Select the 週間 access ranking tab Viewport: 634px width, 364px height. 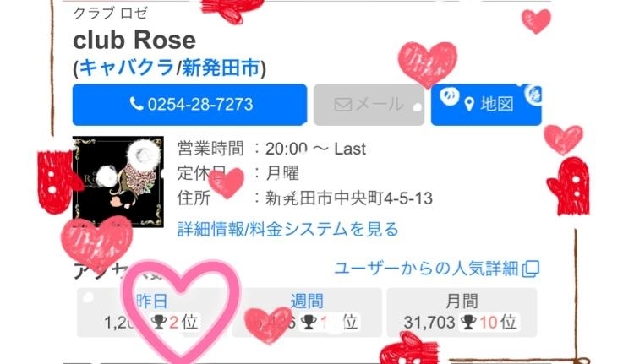308,312
